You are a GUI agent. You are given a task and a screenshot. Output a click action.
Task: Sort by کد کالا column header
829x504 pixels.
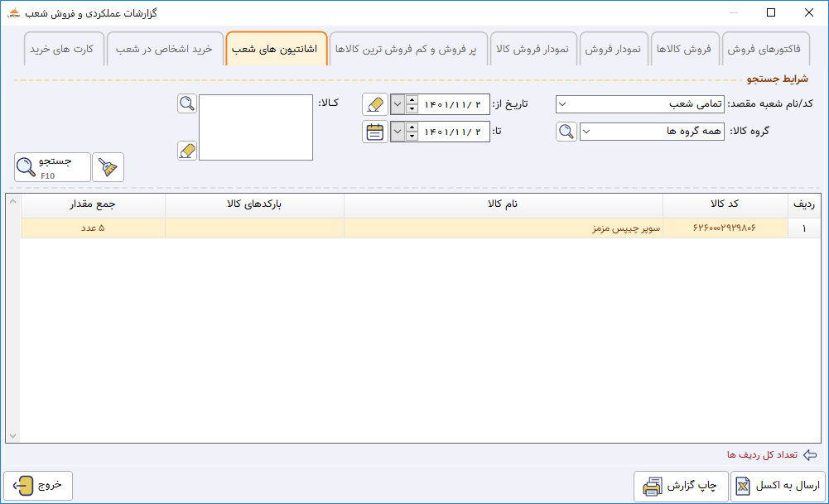[x=725, y=204]
